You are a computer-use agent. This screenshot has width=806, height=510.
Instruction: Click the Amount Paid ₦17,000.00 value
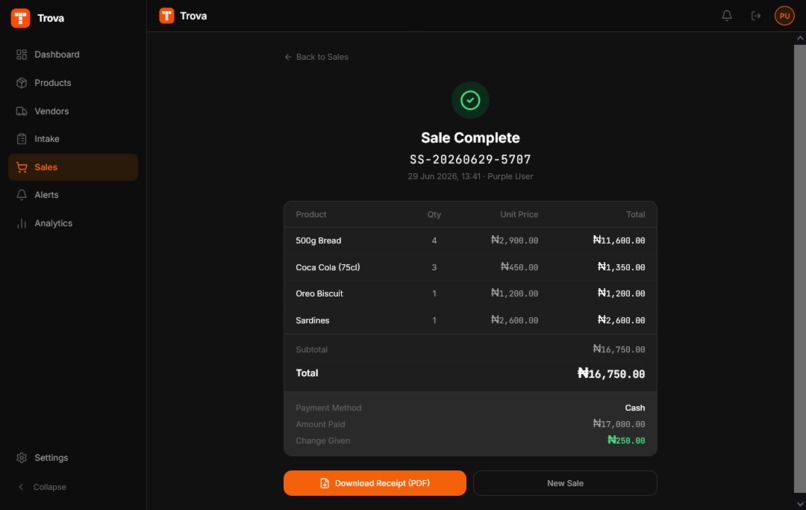[619, 424]
